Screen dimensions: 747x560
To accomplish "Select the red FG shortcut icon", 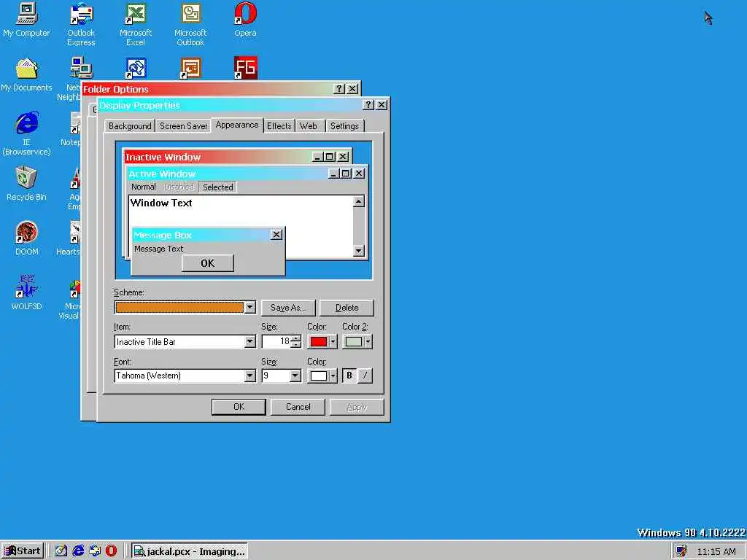I will click(245, 68).
